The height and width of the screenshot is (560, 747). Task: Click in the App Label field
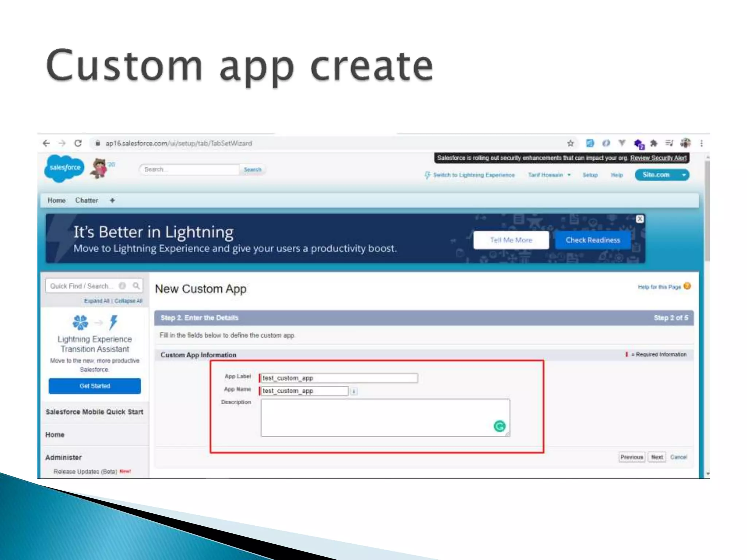339,378
